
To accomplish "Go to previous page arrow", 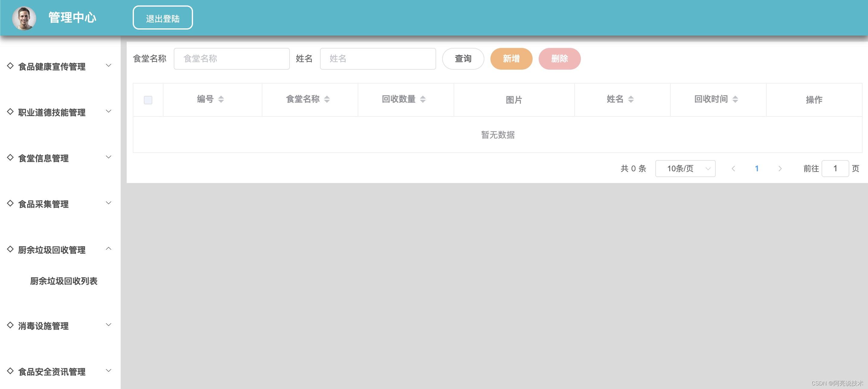I will coord(733,168).
